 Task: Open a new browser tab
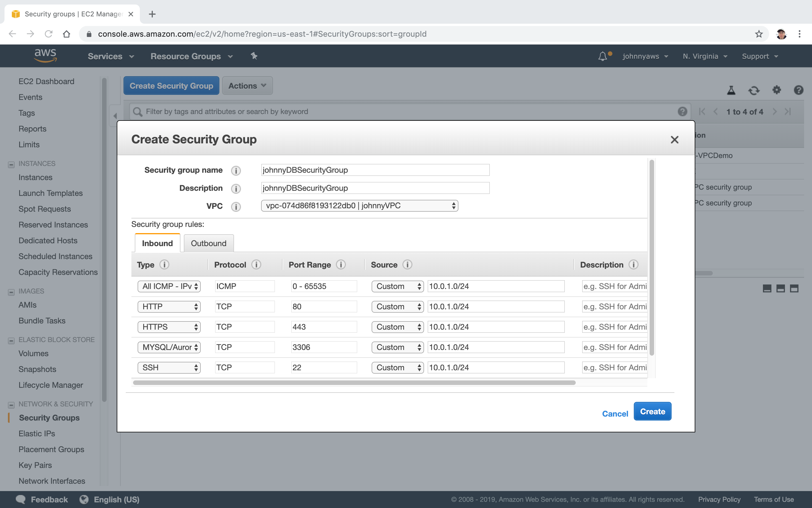[152, 14]
